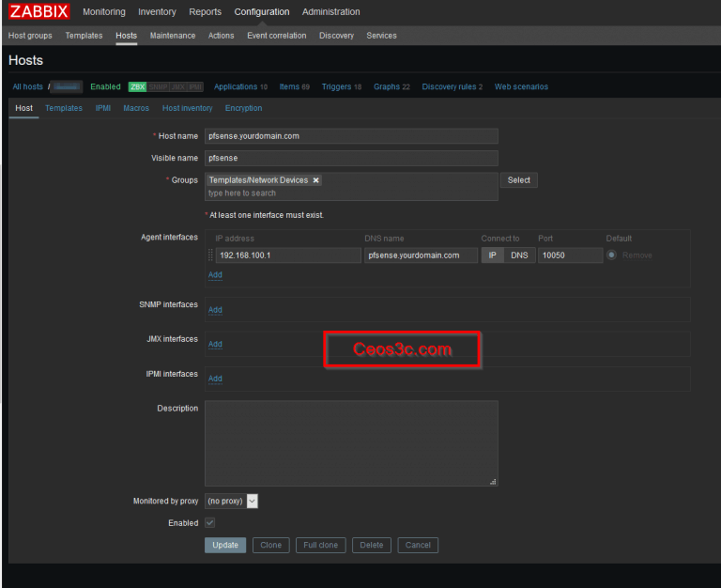The width and height of the screenshot is (721, 588).
Task: Click the Port field showing 10050
Action: 570,255
